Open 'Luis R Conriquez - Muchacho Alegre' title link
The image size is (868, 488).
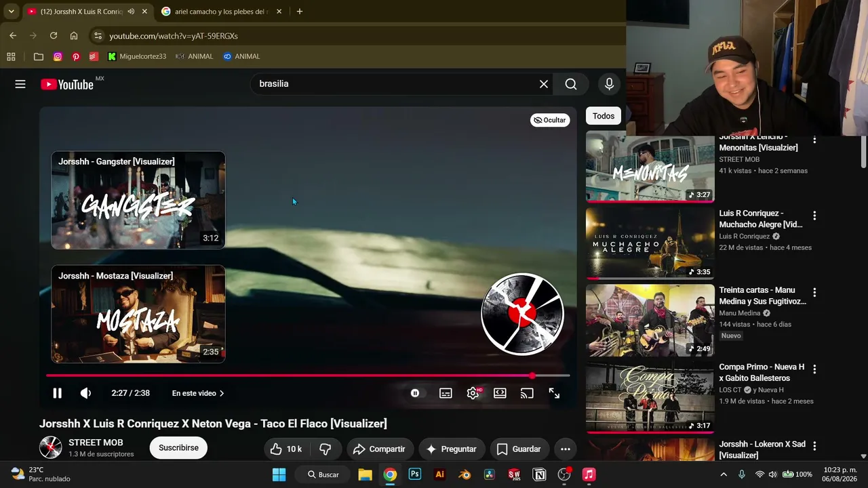tap(761, 219)
